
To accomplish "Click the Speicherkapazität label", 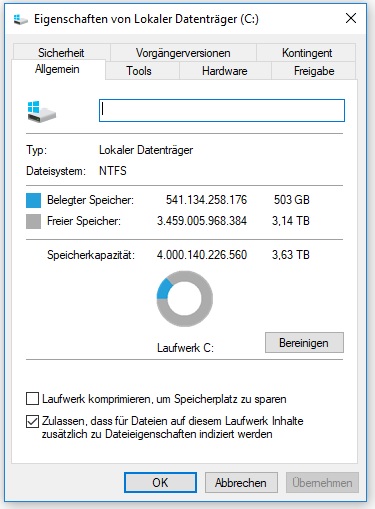I will 91,255.
